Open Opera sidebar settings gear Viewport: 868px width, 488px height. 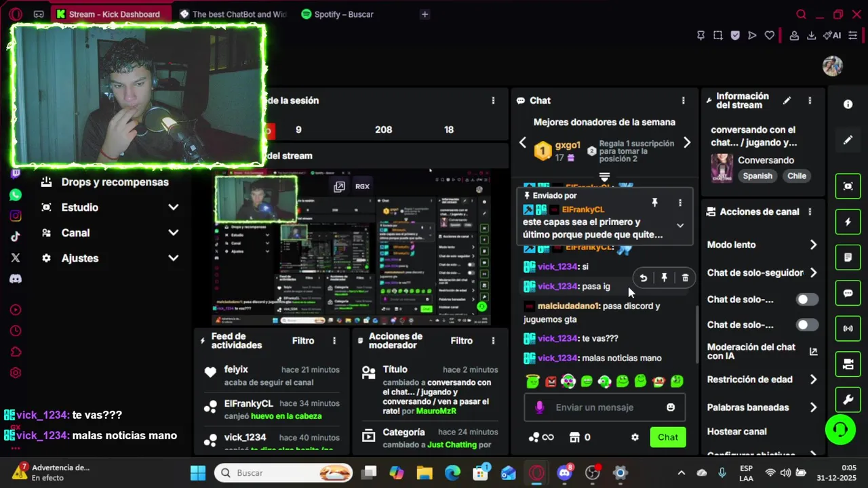[x=16, y=373]
